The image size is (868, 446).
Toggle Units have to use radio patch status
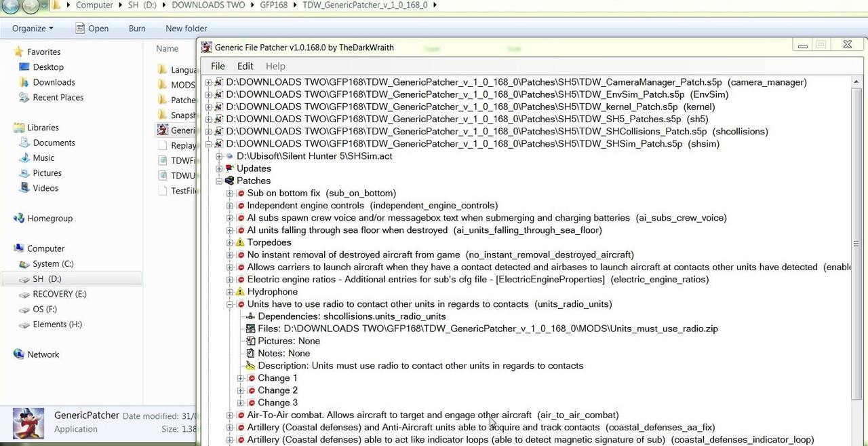240,304
